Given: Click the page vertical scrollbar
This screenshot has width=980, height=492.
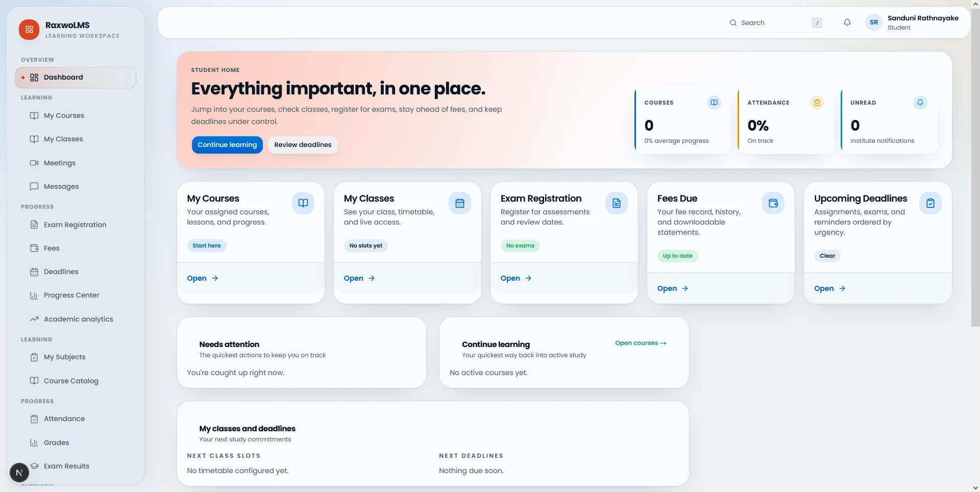Looking at the screenshot, I should tap(975, 166).
